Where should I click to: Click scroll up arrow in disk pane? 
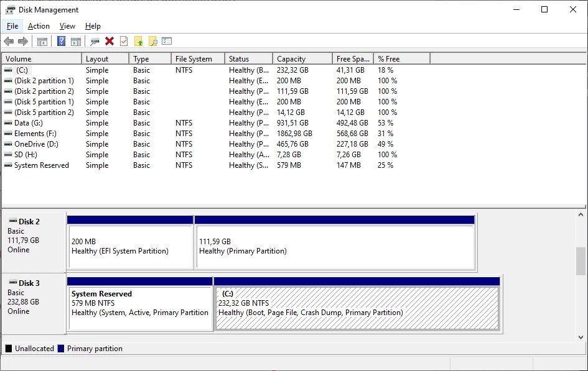point(581,215)
